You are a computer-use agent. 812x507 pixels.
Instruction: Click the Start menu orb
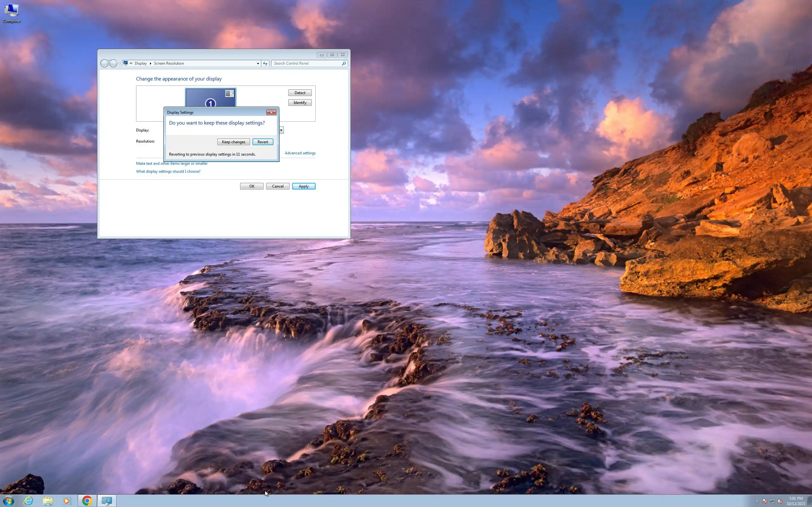pos(8,500)
